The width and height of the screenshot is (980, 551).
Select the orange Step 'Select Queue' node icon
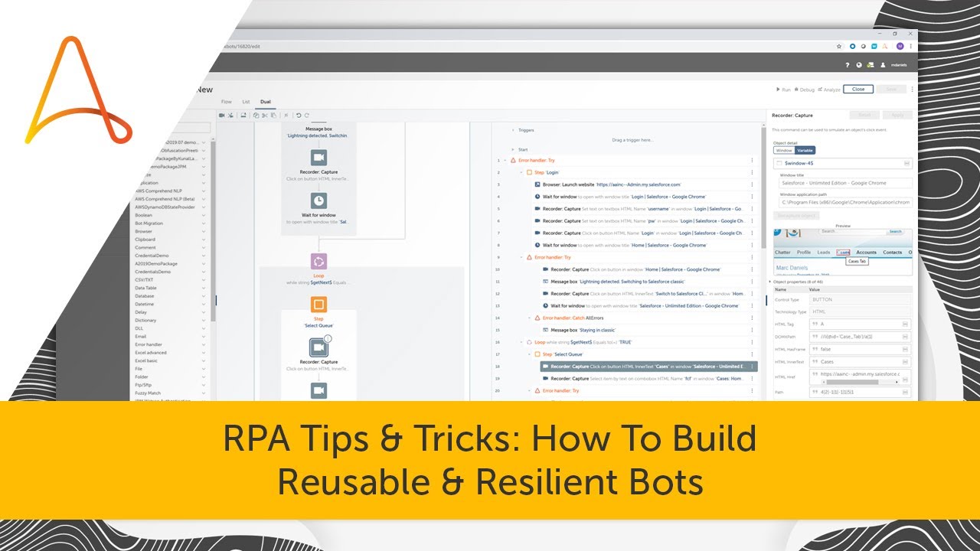[x=318, y=305]
